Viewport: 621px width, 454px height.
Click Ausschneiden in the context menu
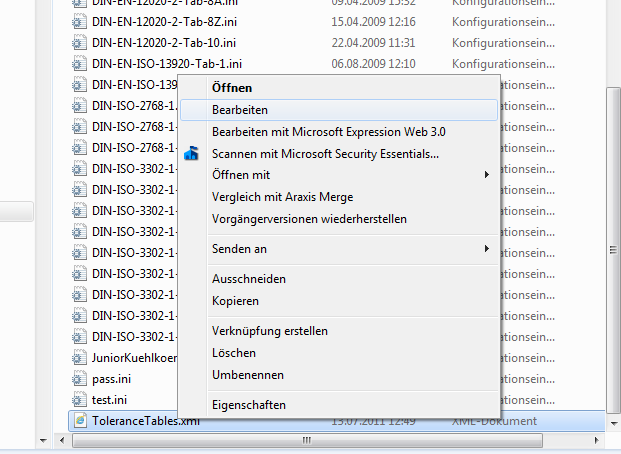click(x=339, y=279)
